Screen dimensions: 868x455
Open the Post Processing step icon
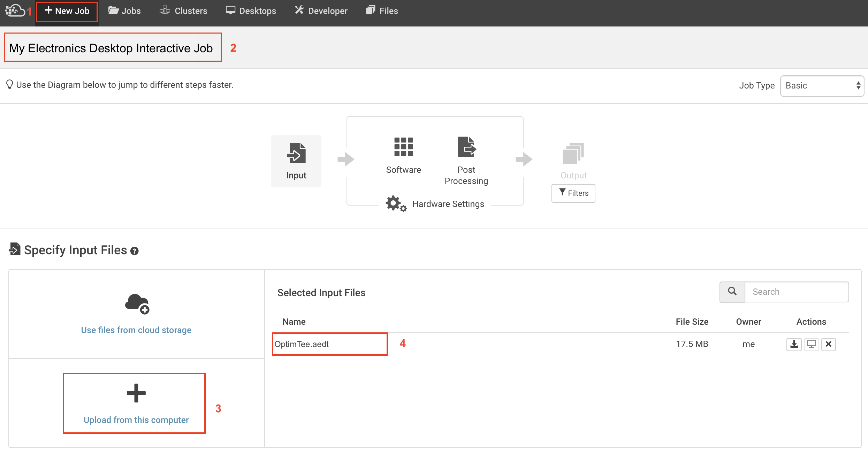coord(466,147)
